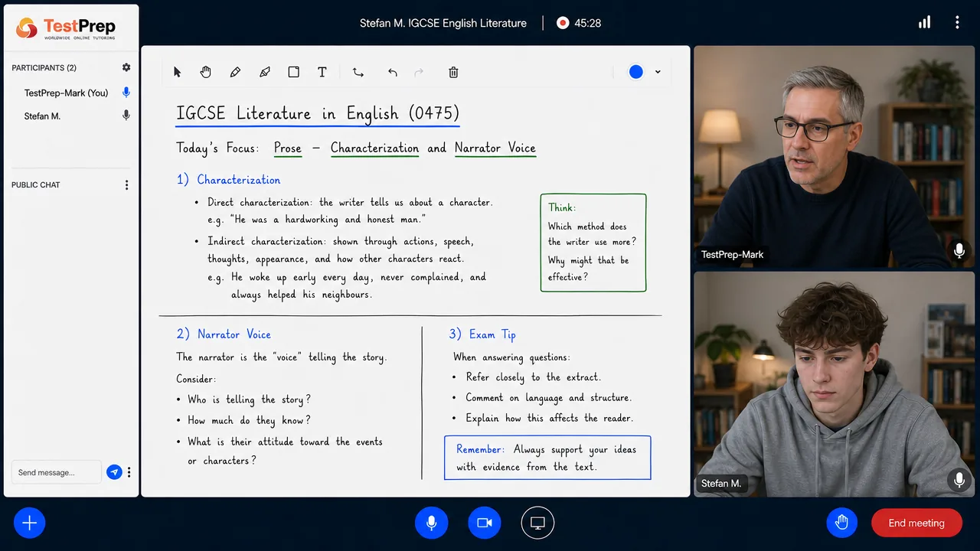Select Stefan M. in participants list

[42, 116]
